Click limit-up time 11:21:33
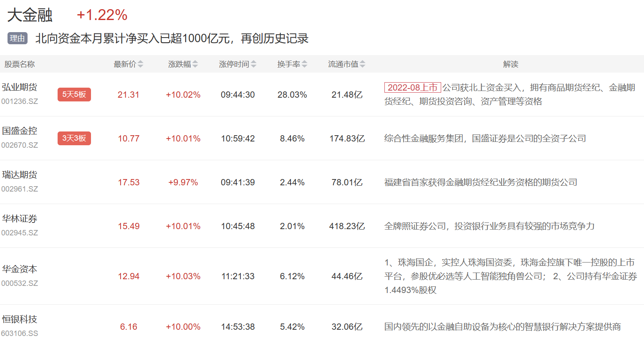 point(238,276)
